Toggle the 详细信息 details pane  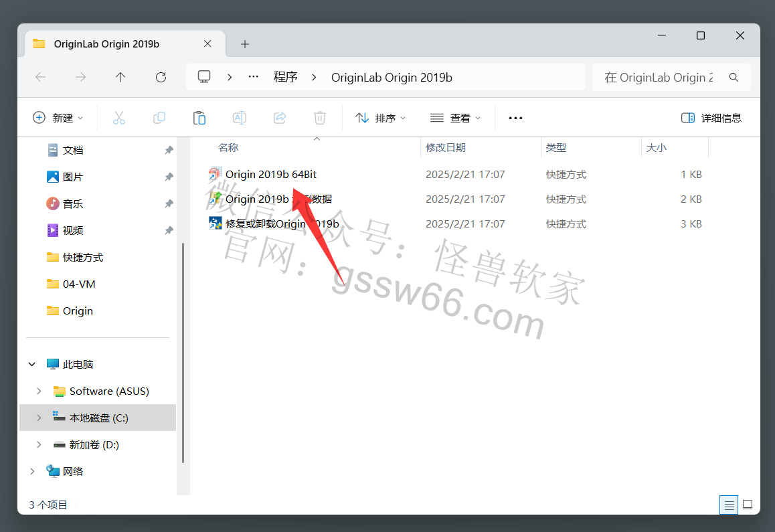711,118
